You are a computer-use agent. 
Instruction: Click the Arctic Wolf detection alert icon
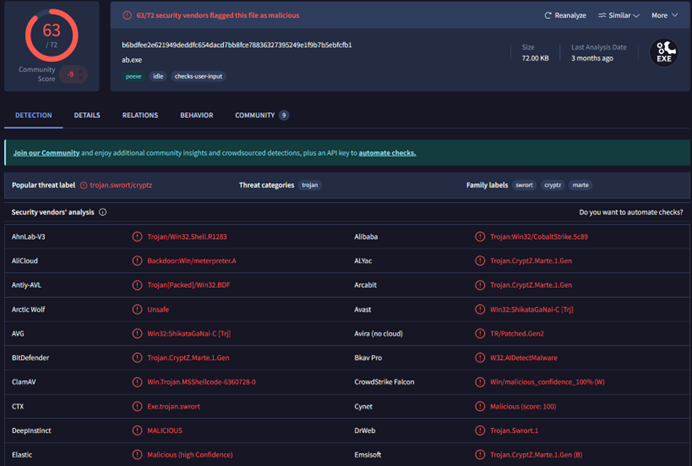137,309
